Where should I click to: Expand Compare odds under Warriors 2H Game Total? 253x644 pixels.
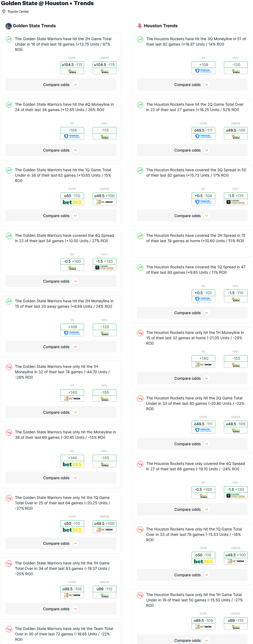point(61,85)
